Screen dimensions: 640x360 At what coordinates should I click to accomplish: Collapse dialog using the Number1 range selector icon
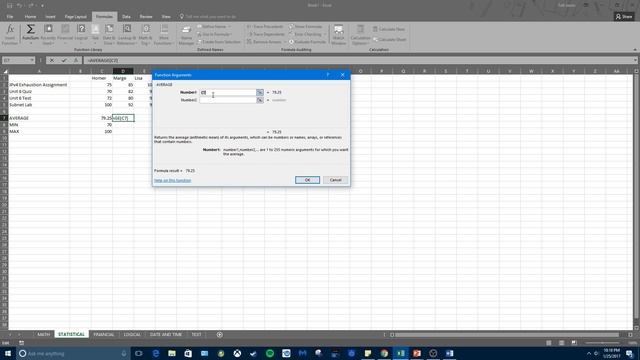click(260, 92)
